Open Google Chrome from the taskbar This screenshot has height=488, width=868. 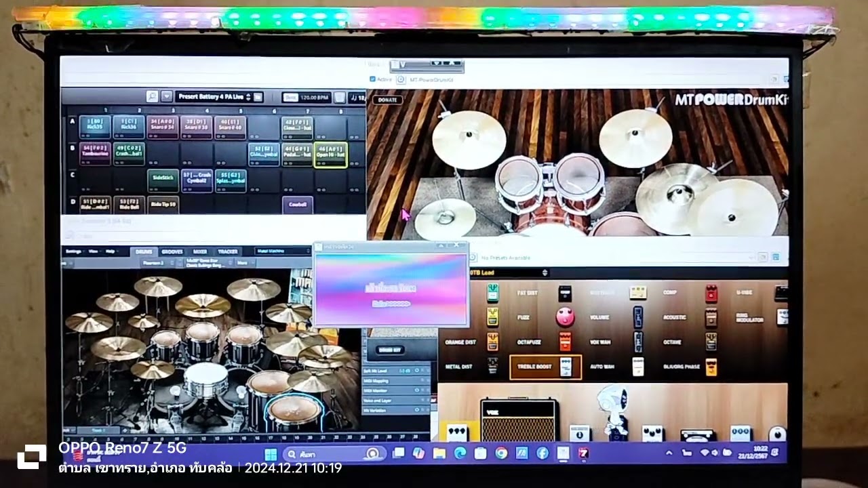tap(501, 453)
